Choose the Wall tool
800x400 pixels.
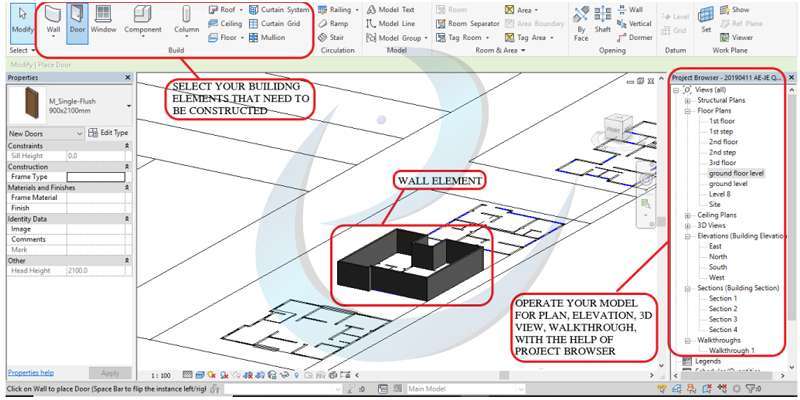[53, 23]
